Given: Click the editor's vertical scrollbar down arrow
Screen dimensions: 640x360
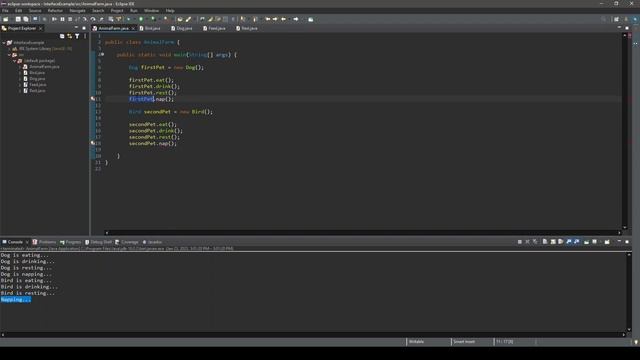Looking at the screenshot, I should tap(624, 228).
